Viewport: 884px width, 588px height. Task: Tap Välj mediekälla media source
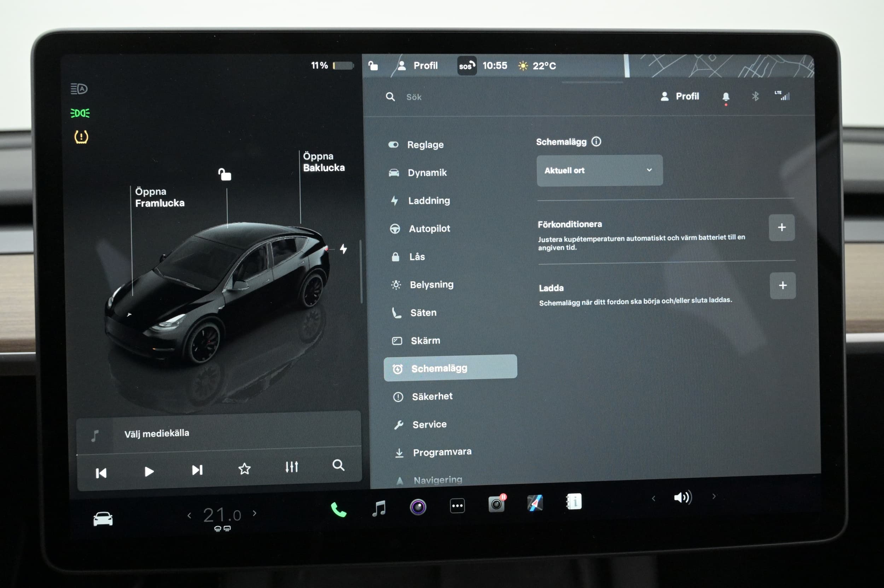[x=157, y=433]
